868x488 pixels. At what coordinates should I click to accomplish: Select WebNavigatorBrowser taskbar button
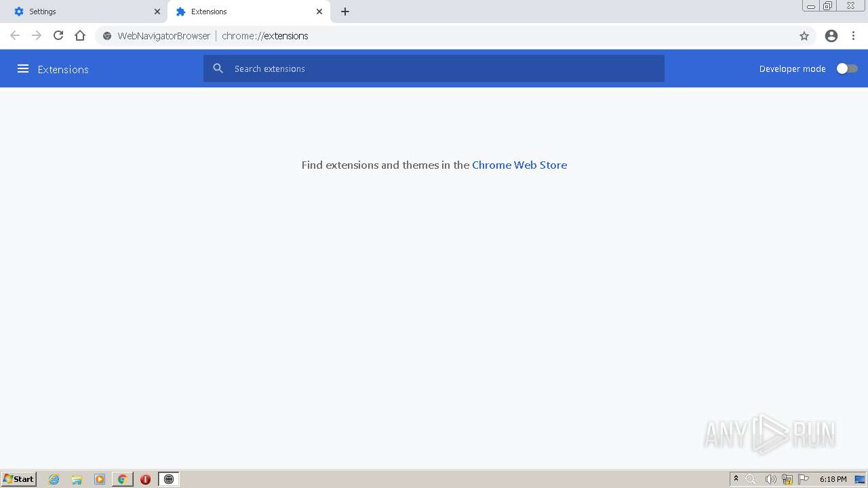click(169, 479)
